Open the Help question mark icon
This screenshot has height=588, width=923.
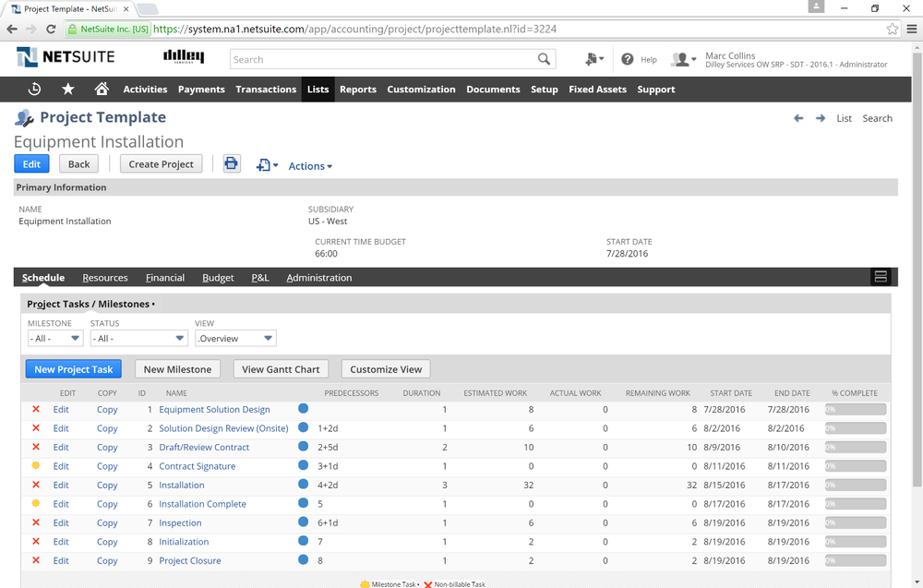(x=628, y=59)
